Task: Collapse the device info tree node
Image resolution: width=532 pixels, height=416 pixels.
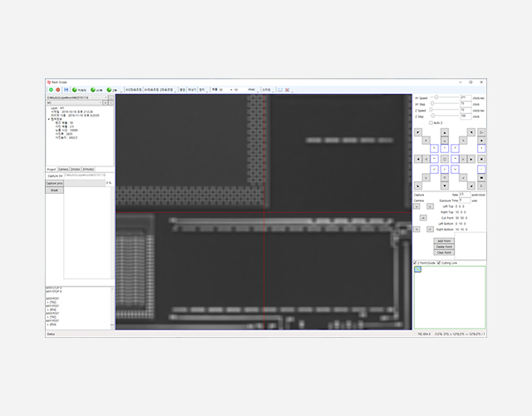Action: tap(49, 119)
